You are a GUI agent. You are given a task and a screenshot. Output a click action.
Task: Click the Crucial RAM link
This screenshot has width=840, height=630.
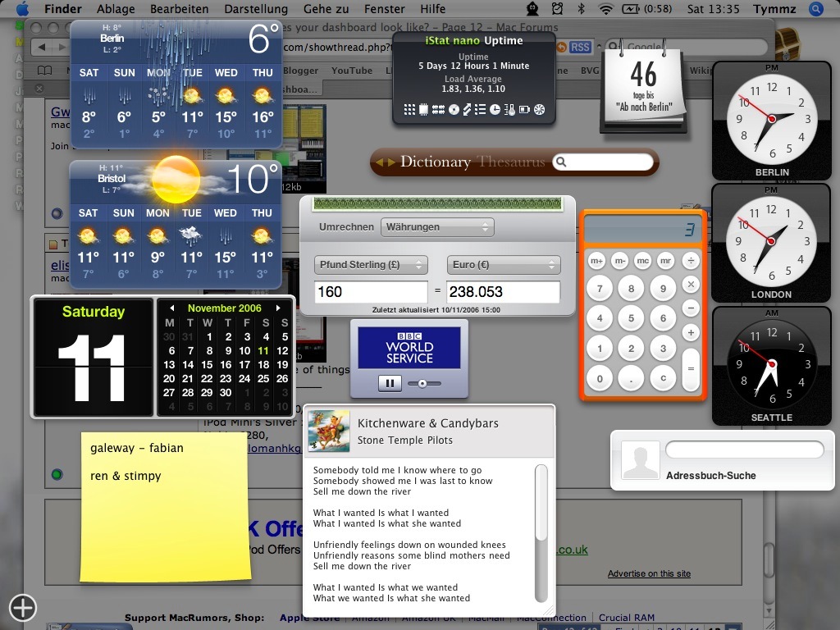click(x=626, y=617)
